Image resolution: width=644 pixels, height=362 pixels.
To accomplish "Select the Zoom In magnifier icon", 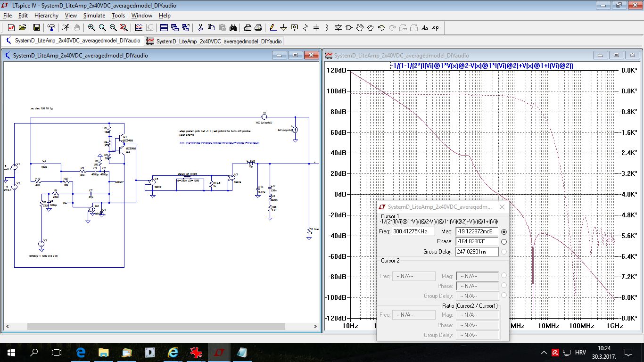I will click(91, 28).
